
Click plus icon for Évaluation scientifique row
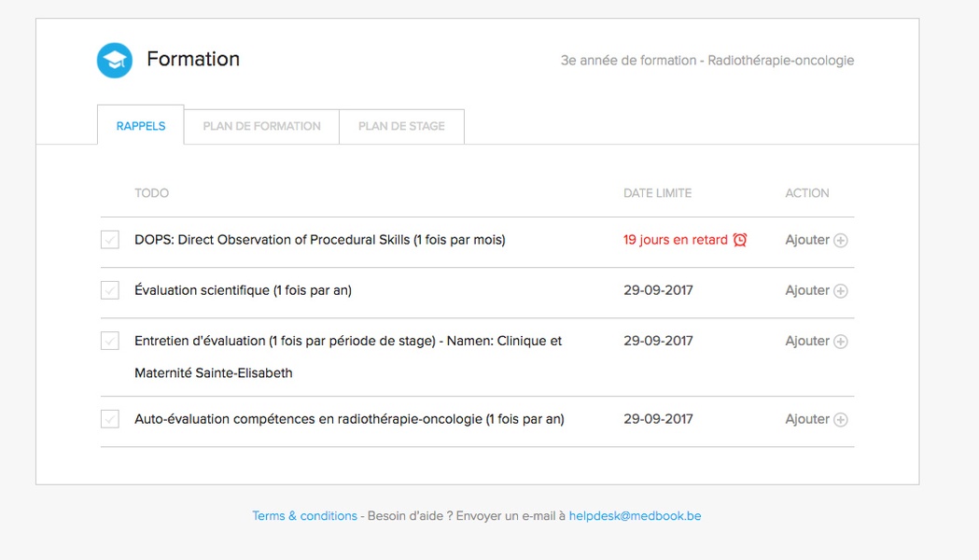click(841, 291)
